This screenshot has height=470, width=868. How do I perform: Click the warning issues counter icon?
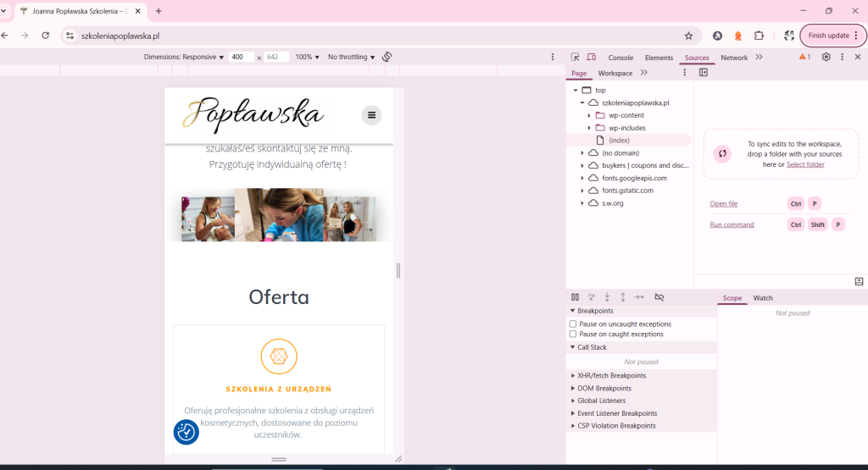(804, 57)
